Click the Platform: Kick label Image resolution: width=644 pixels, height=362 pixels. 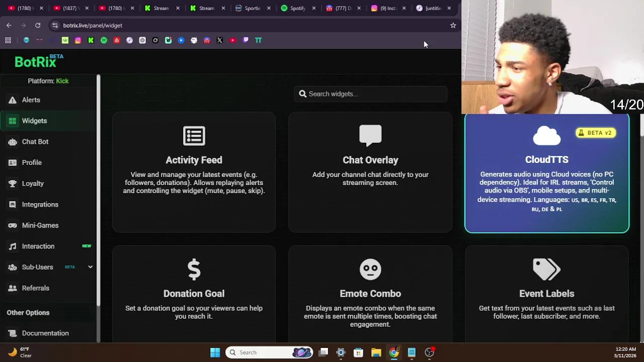[48, 81]
